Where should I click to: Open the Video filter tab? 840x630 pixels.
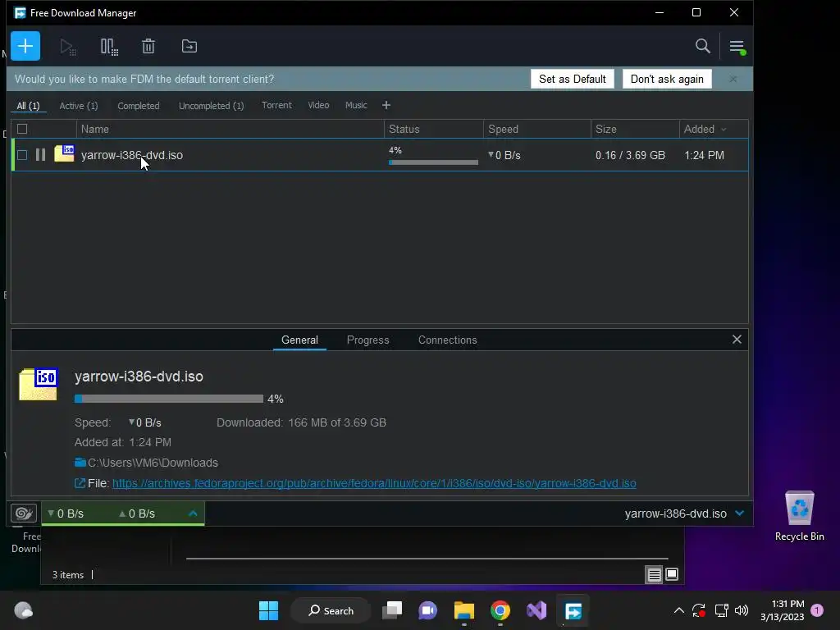pyautogui.click(x=318, y=105)
